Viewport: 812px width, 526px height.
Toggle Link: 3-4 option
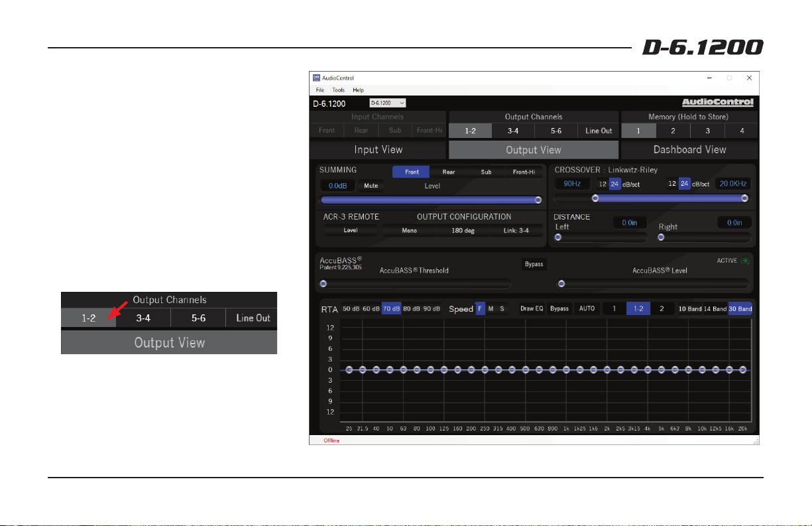click(516, 231)
